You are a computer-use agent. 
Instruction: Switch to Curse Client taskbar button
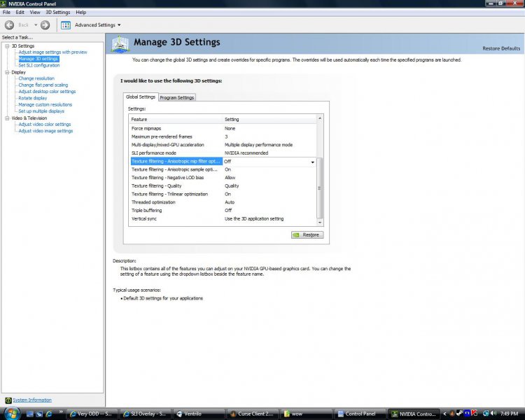click(253, 414)
